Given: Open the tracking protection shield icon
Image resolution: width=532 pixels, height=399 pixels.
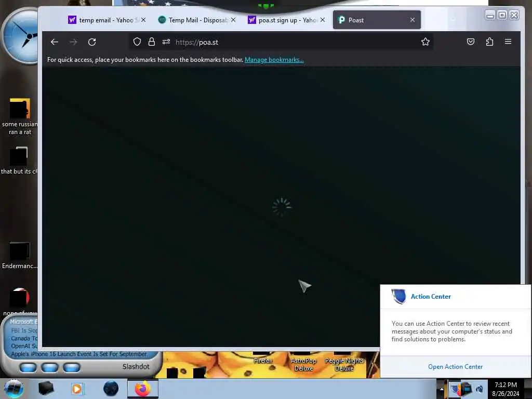Looking at the screenshot, I should [137, 42].
